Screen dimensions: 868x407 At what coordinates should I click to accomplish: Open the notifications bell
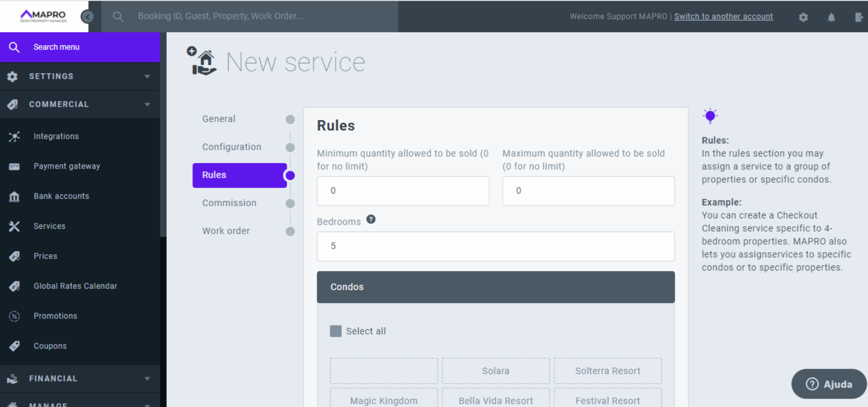(831, 17)
